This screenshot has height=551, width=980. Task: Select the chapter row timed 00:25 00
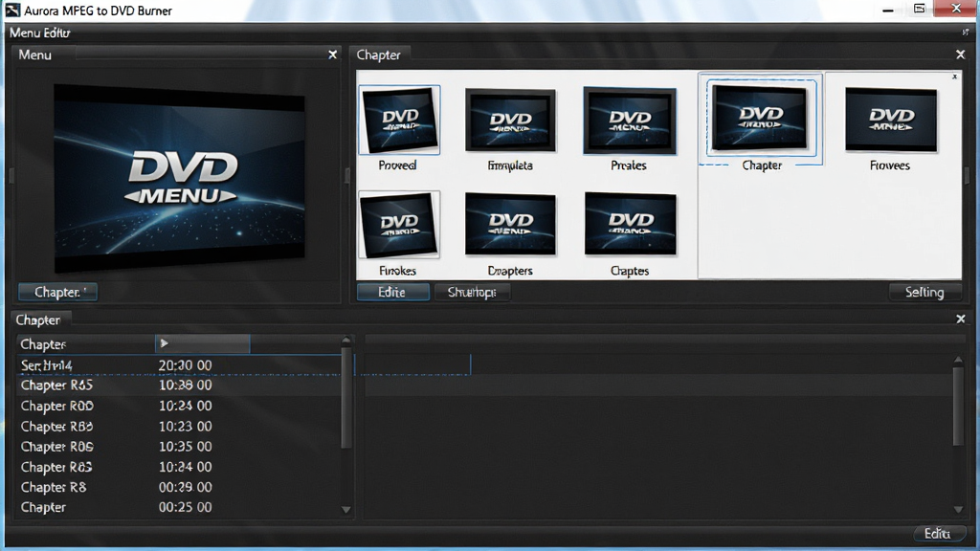coord(179,507)
